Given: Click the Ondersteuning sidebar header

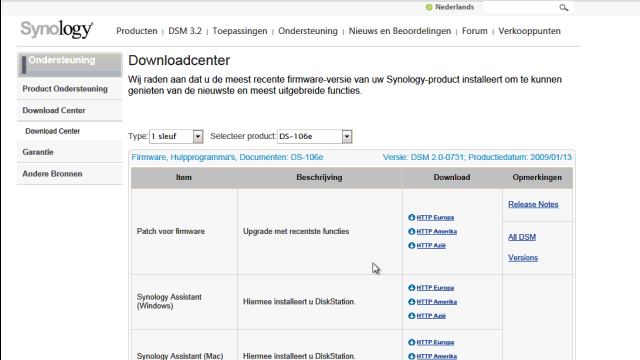Looking at the screenshot, I should pos(70,64).
